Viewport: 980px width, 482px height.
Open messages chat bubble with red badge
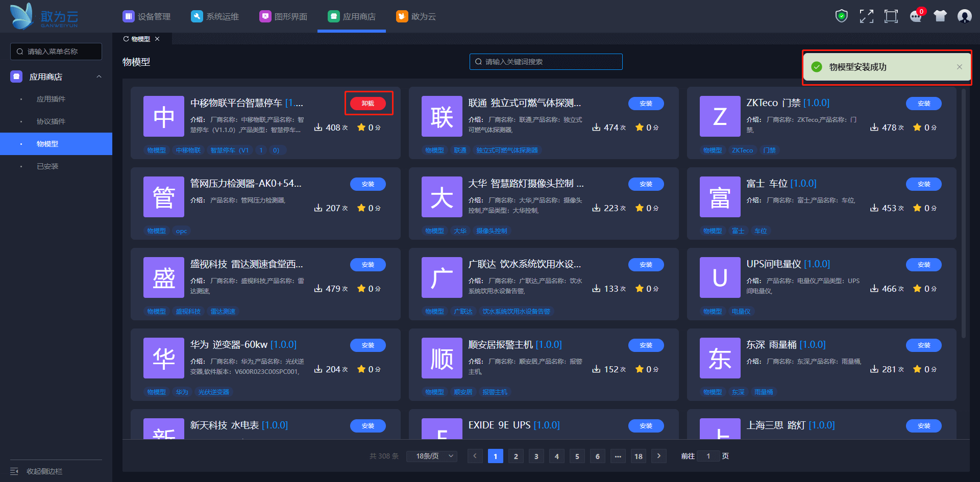coord(916,16)
